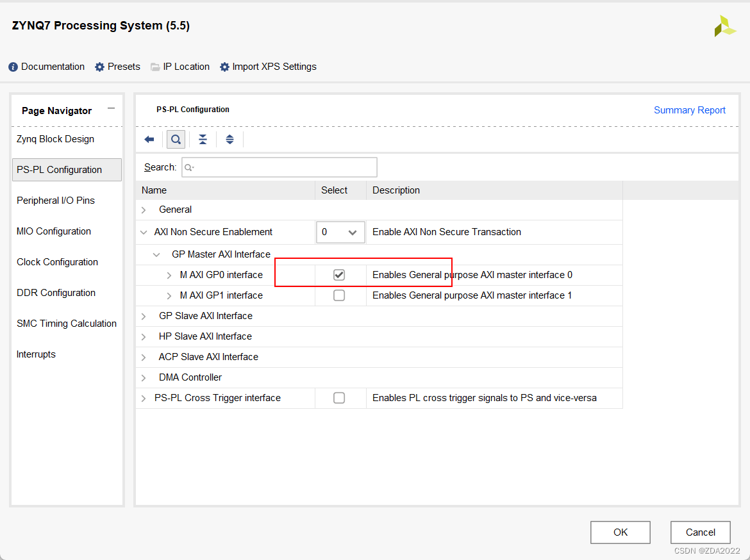Switch to Clock Configuration page
The image size is (750, 560).
(x=57, y=262)
